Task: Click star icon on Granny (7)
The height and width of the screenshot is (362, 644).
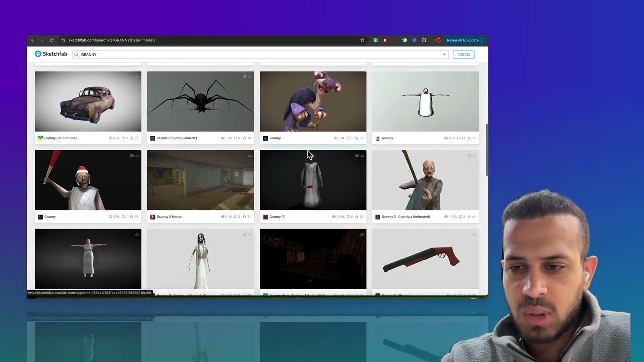Action: pos(357,217)
